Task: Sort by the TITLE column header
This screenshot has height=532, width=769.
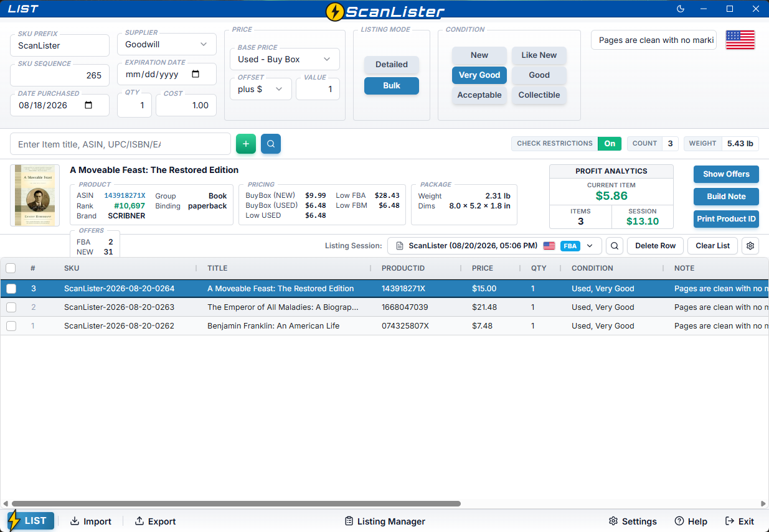Action: (x=217, y=268)
